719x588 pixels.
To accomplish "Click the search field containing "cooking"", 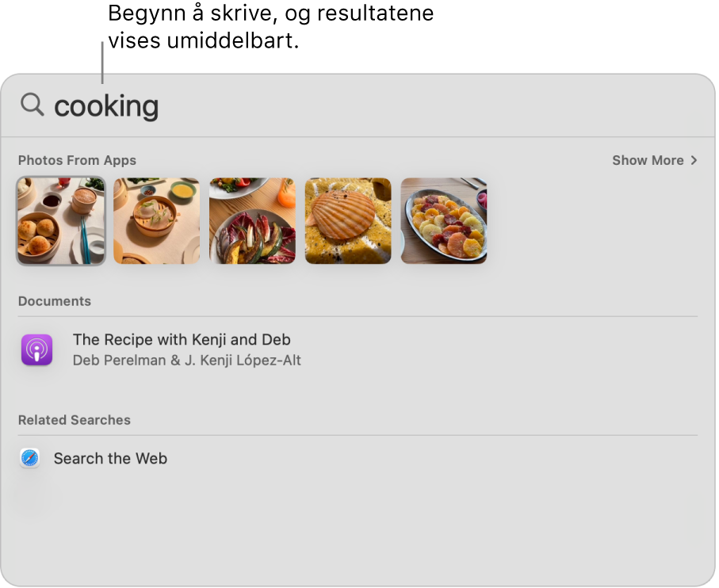I will tap(106, 106).
